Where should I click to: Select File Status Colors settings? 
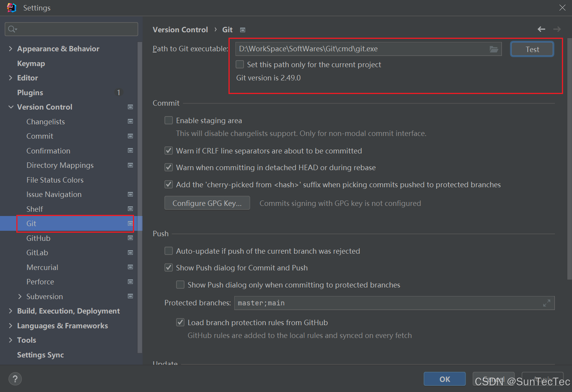coord(55,180)
